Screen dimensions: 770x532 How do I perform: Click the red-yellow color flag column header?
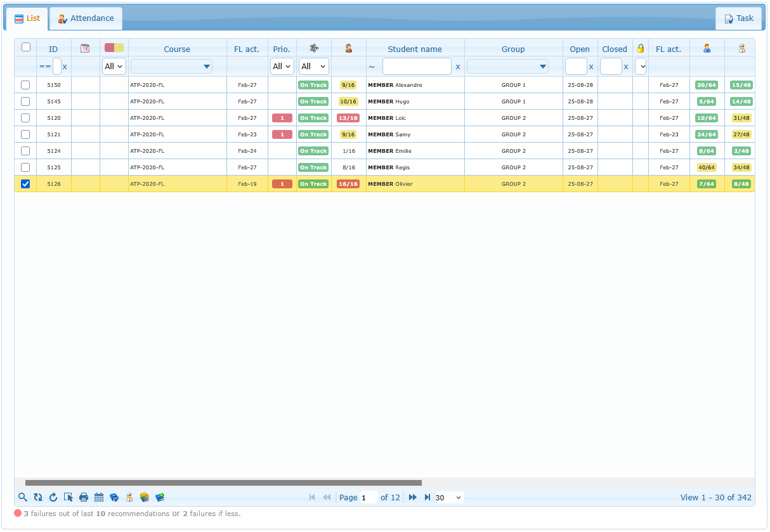114,48
